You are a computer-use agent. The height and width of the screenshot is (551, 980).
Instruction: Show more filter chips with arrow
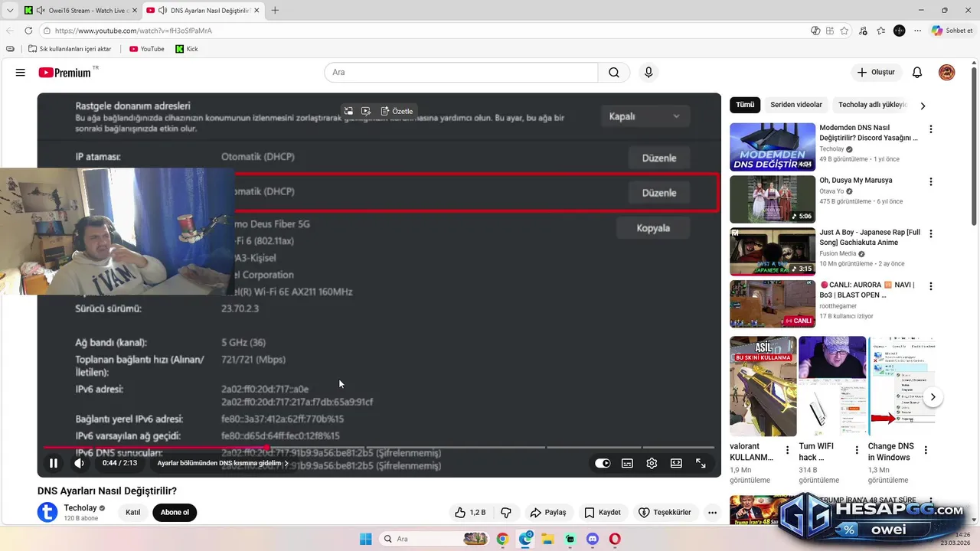[923, 106]
